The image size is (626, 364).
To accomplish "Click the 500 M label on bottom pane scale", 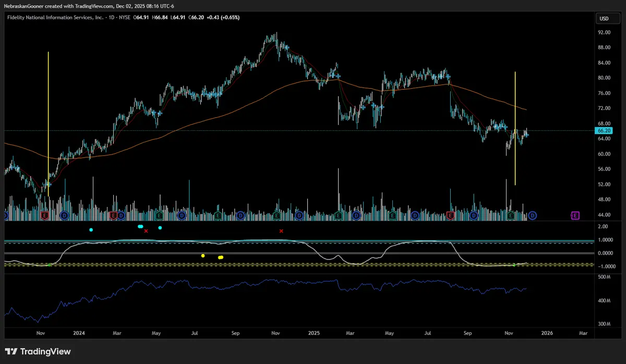I will click(604, 277).
